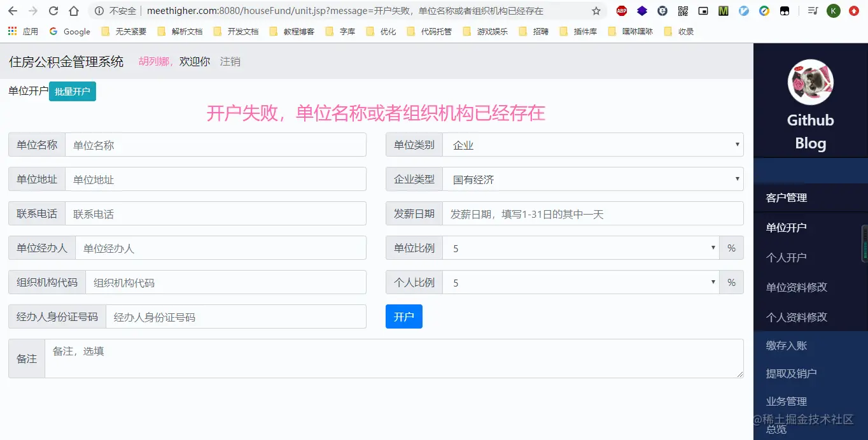The height and width of the screenshot is (440, 868).
Task: Open 个人资料修改 from the sidebar
Action: pyautogui.click(x=797, y=317)
